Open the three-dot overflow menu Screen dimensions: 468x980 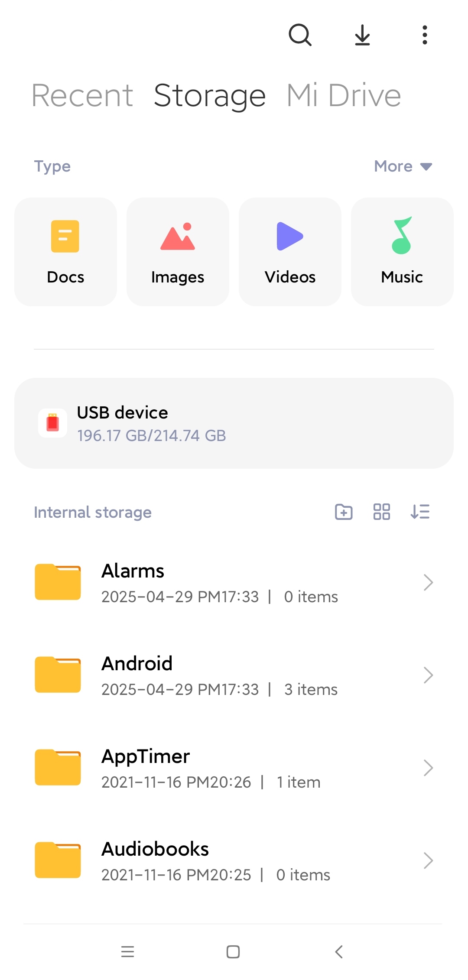pos(425,35)
